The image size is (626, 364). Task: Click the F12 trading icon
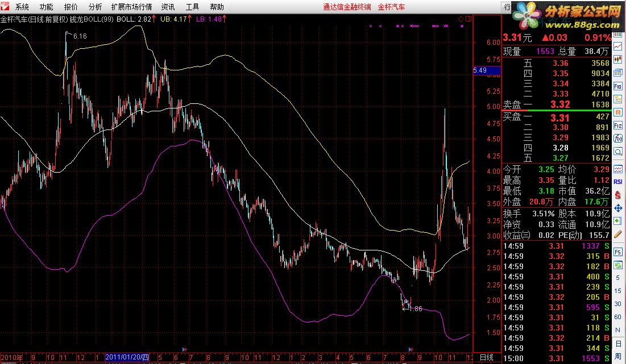coord(617,125)
